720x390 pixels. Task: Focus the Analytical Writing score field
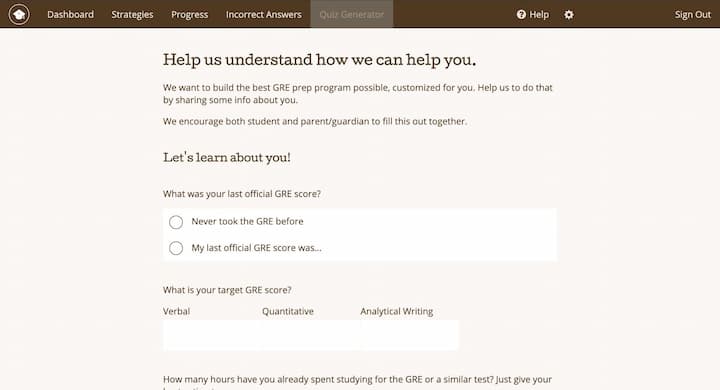click(x=410, y=335)
